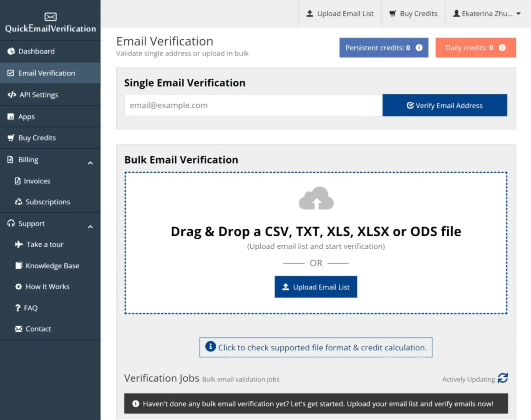Open Apps in the sidebar

point(26,117)
